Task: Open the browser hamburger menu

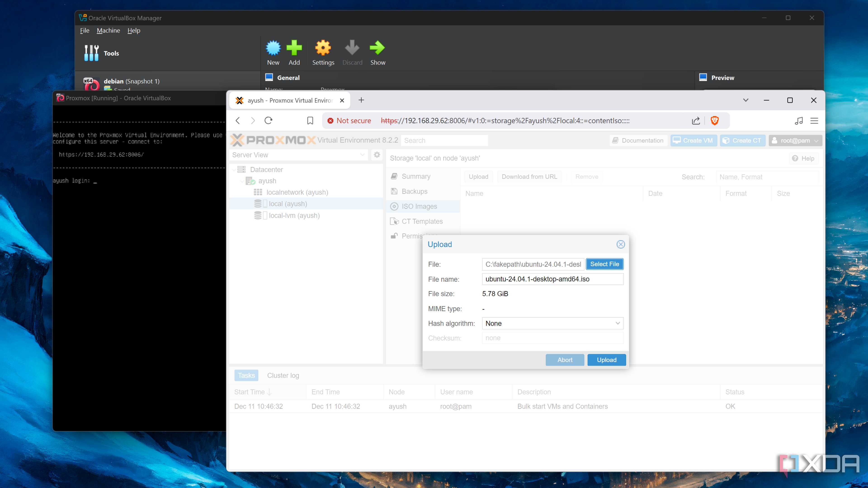Action: click(814, 121)
